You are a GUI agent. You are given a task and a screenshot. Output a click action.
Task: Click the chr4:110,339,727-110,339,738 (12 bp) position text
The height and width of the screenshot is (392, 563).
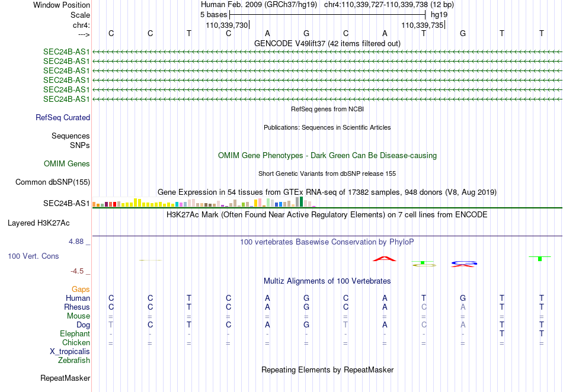[389, 5]
